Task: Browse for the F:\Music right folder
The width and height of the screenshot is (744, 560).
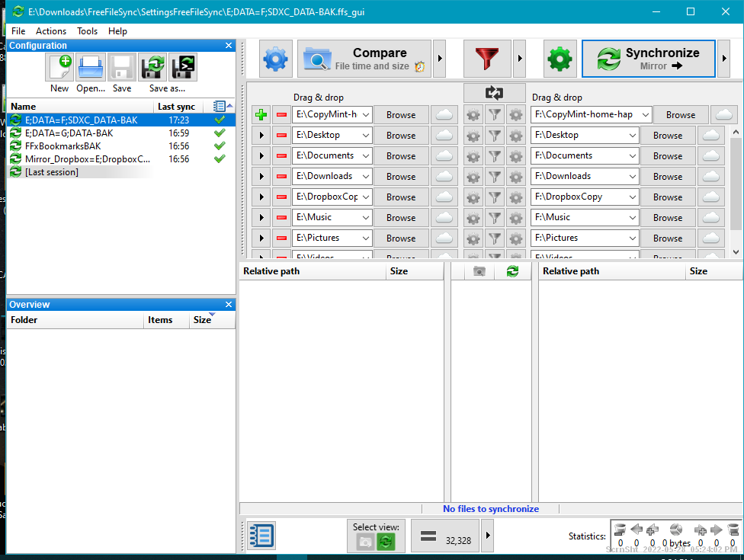Action: [x=668, y=218]
